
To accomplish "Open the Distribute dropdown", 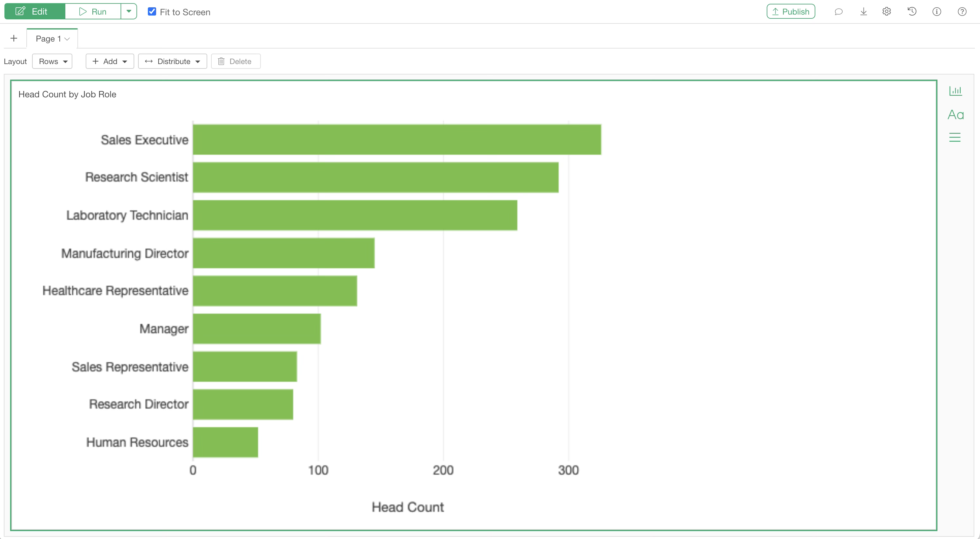I will (173, 61).
